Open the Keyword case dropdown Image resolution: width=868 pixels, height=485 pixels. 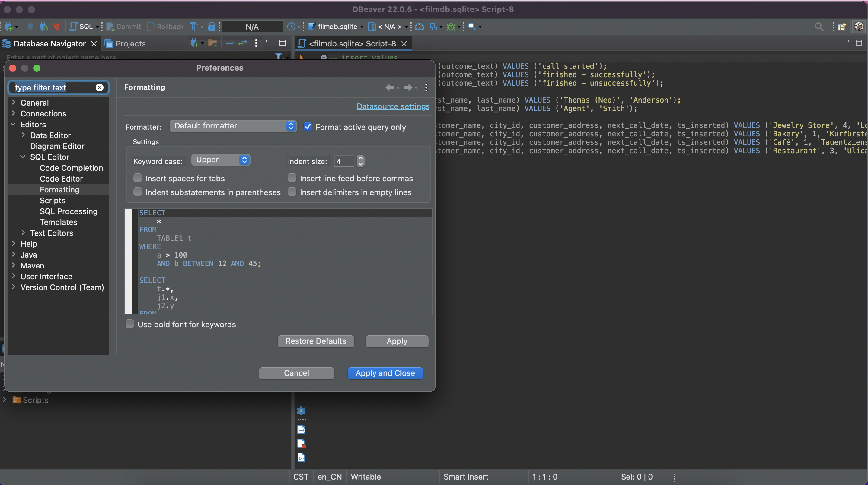220,160
